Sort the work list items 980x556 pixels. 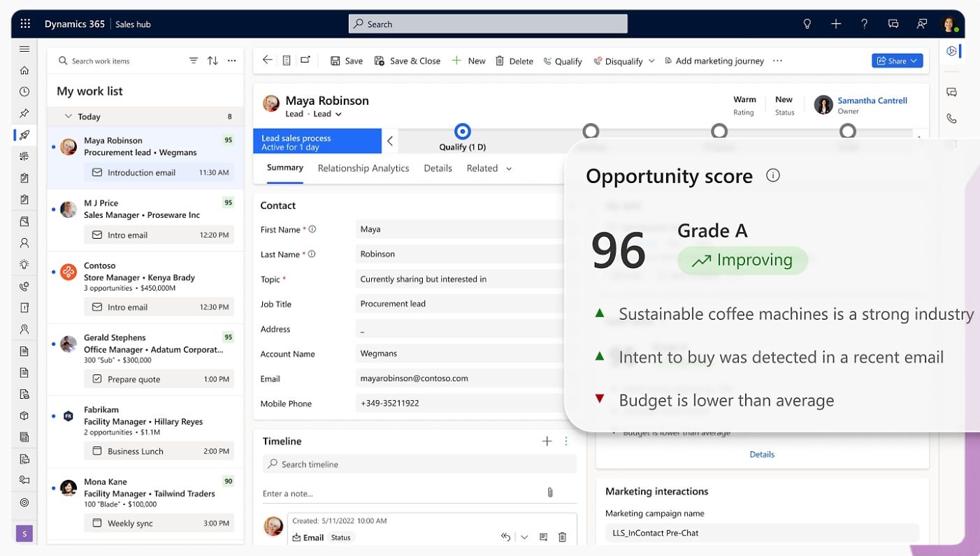coord(212,61)
